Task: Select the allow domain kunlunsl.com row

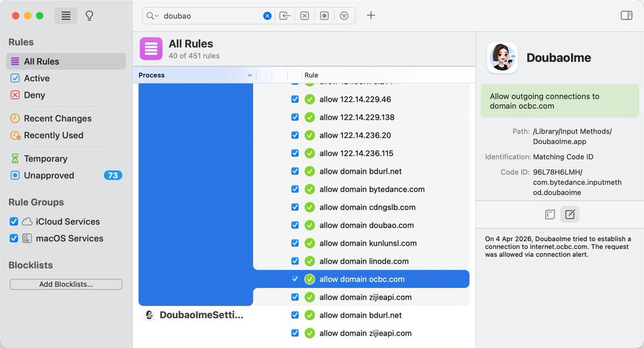Action: 361,243
